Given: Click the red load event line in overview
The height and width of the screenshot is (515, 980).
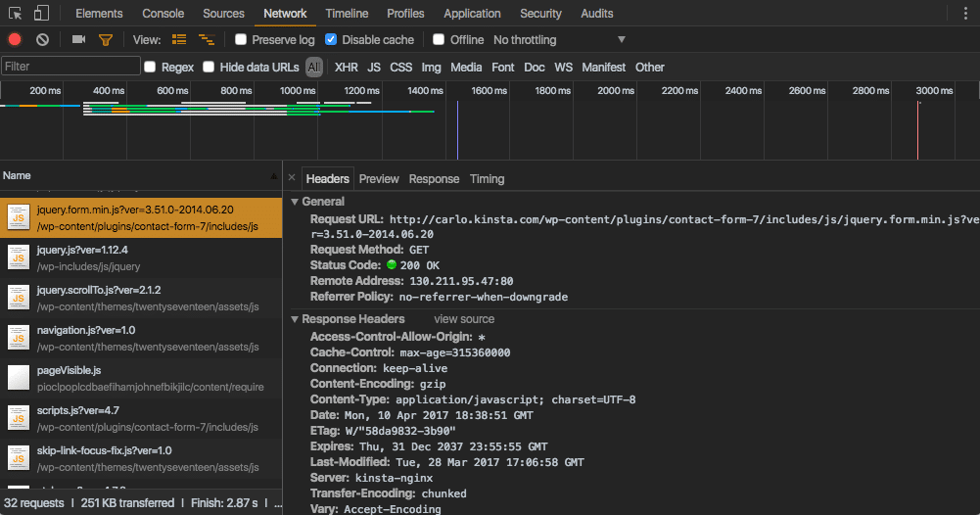Looking at the screenshot, I should coord(917,130).
